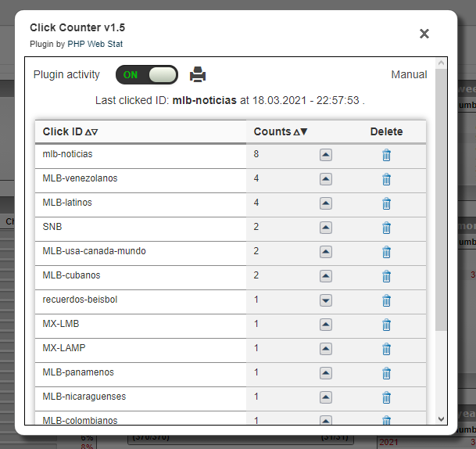Image resolution: width=476 pixels, height=449 pixels.
Task: Delete the mlb-noticias entry via trash icon
Action: click(x=386, y=155)
